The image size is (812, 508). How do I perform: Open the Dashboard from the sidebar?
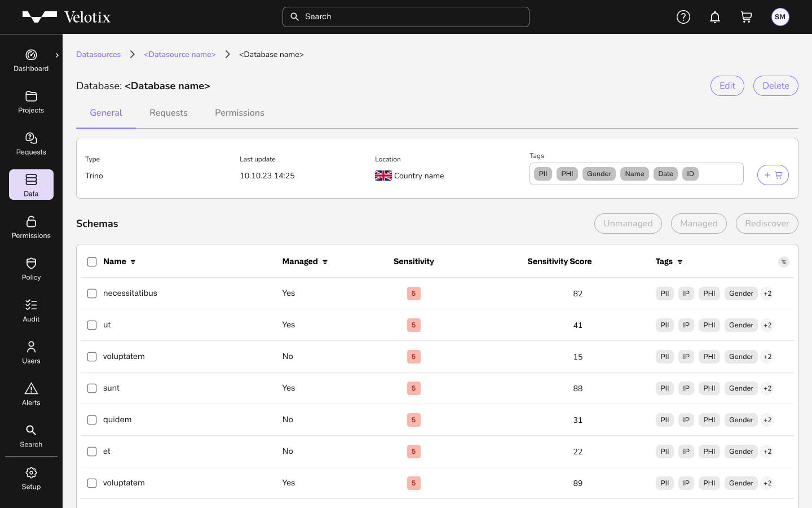tap(31, 60)
